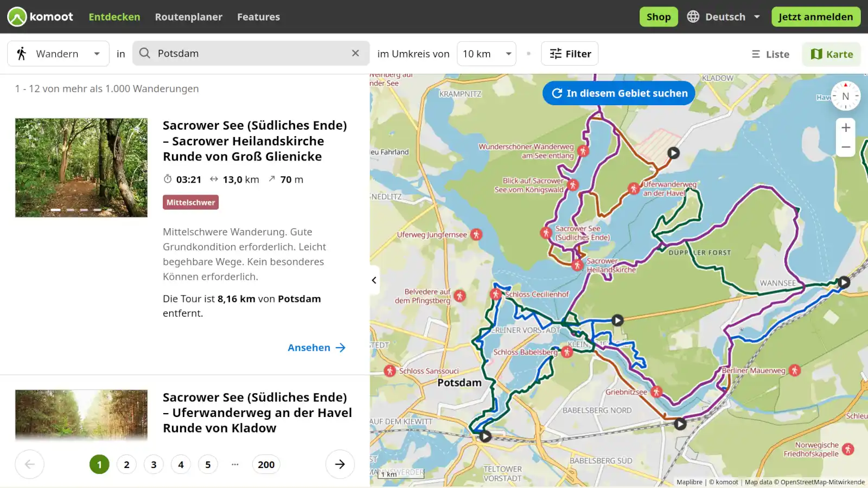Click the Potsdam search field

(x=251, y=53)
